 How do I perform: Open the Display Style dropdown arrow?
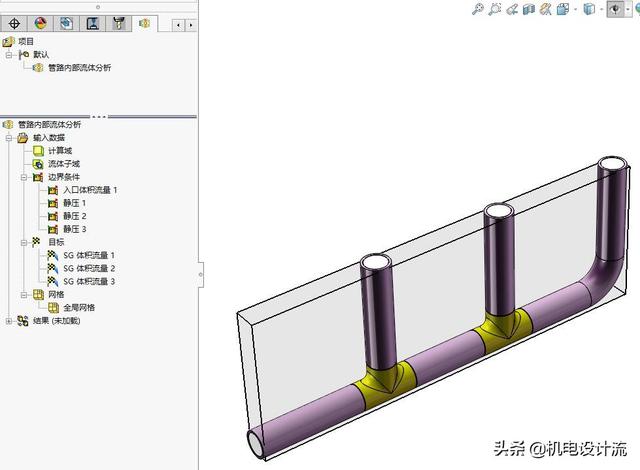coord(602,9)
